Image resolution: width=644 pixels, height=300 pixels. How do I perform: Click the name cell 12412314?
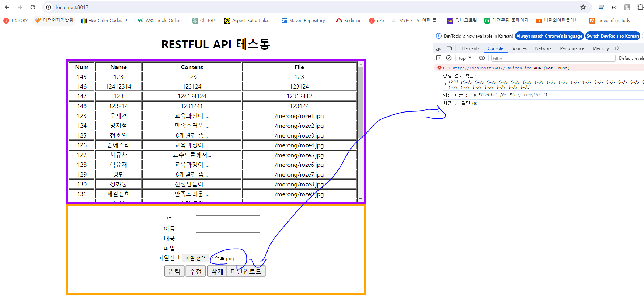(118, 86)
